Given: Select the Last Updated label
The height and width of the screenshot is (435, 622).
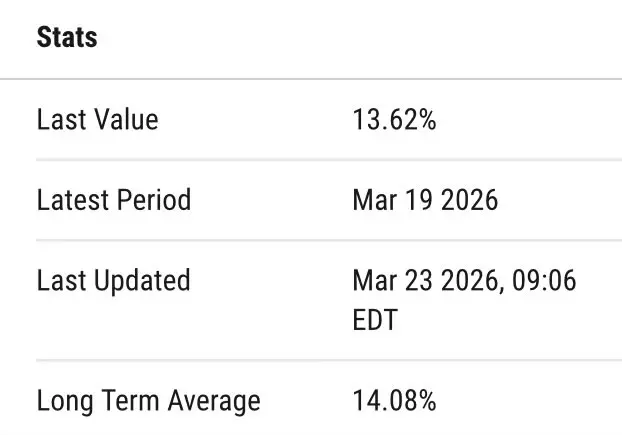Looking at the screenshot, I should (113, 281).
